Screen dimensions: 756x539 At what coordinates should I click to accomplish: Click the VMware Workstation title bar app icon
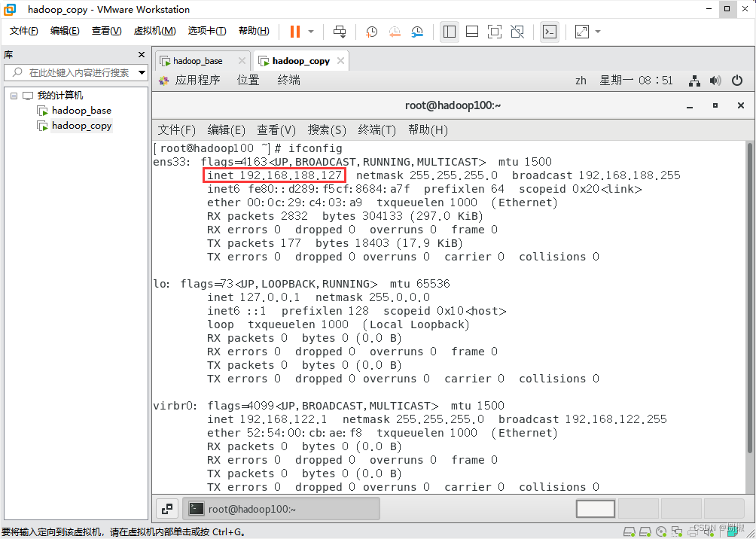click(x=10, y=9)
